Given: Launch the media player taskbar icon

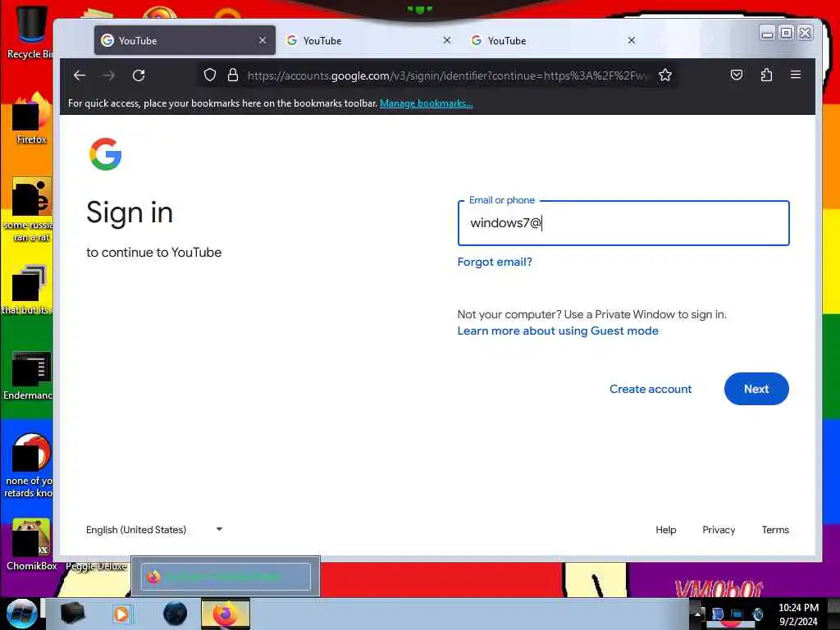Looking at the screenshot, I should [x=121, y=614].
